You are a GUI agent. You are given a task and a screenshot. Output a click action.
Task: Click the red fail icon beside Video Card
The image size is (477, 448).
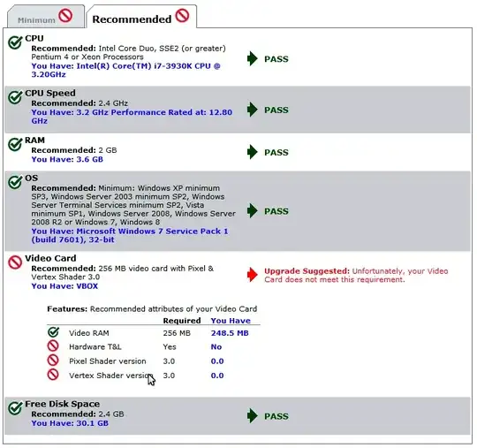click(15, 262)
